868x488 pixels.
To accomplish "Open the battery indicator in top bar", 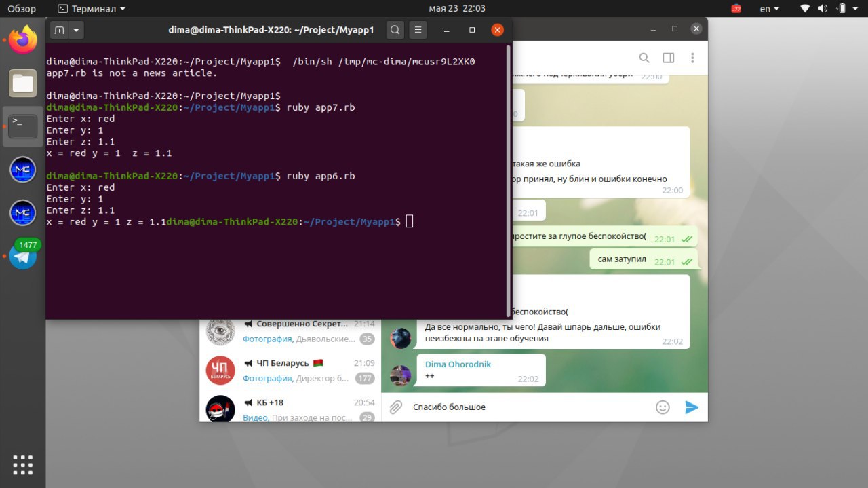I will [x=842, y=9].
